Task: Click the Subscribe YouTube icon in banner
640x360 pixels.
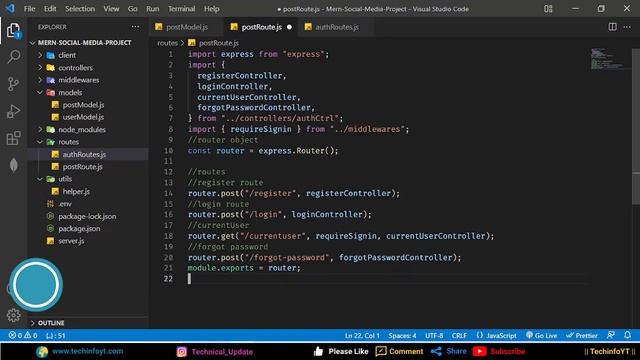Action: [480, 351]
